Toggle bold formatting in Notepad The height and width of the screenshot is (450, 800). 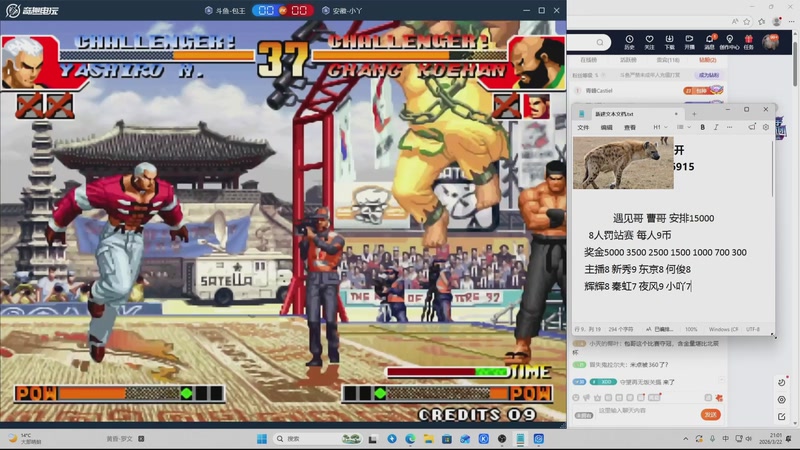click(703, 127)
